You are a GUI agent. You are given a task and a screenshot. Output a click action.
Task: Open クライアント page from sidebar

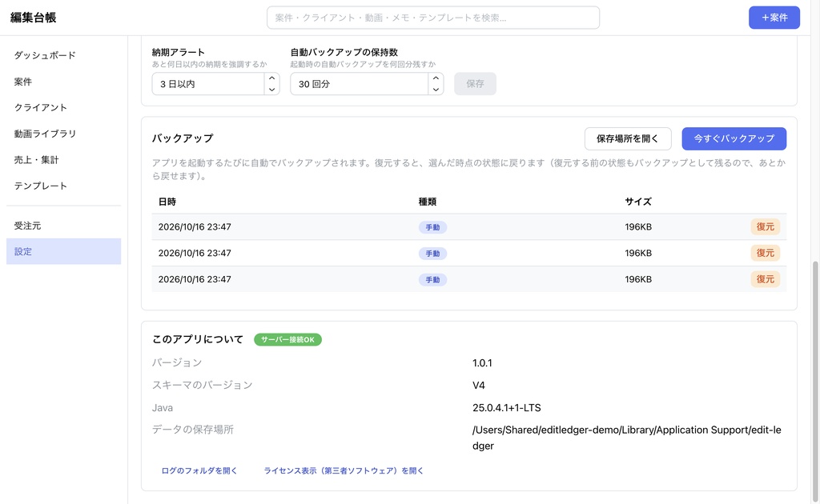point(63,107)
